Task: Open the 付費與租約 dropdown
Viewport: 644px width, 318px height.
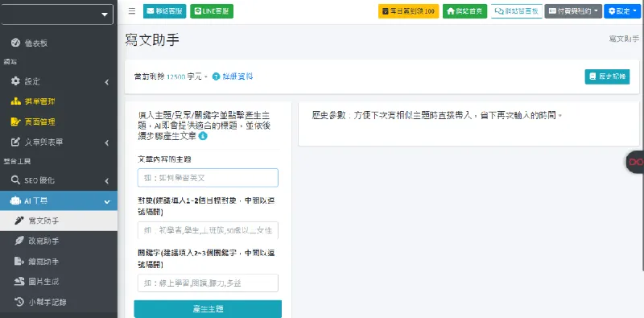Action: [x=573, y=11]
